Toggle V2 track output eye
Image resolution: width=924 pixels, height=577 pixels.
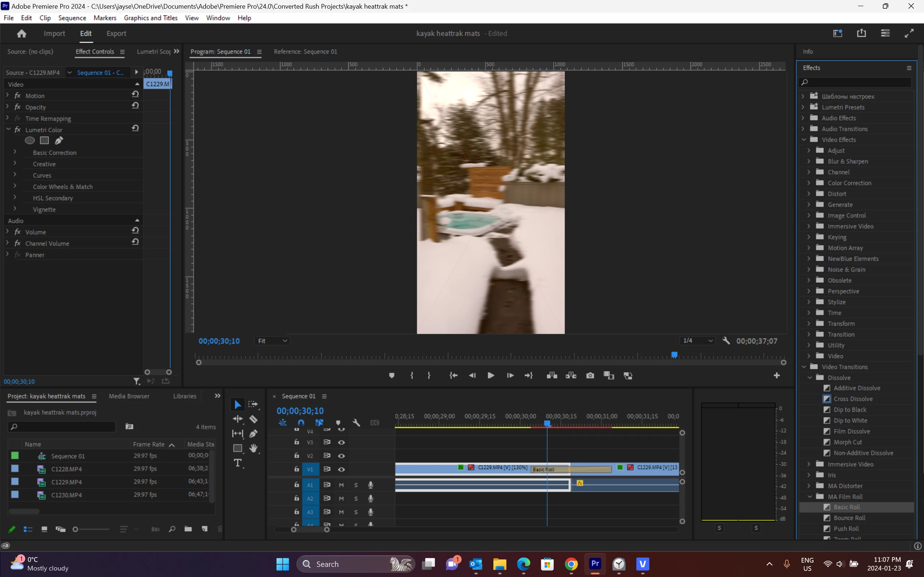(341, 455)
